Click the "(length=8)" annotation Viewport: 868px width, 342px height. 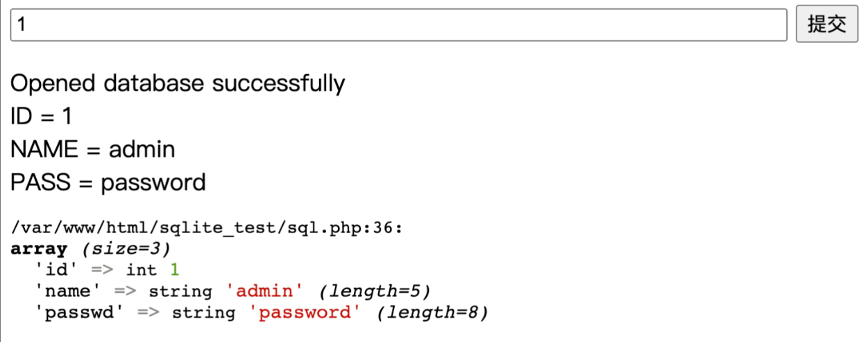coord(432,312)
